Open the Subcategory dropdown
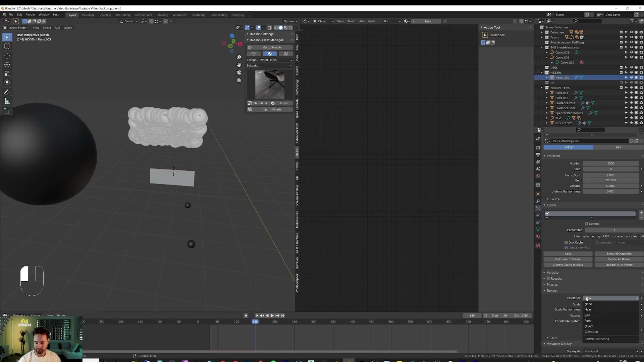The image size is (644, 362). coord(276,66)
